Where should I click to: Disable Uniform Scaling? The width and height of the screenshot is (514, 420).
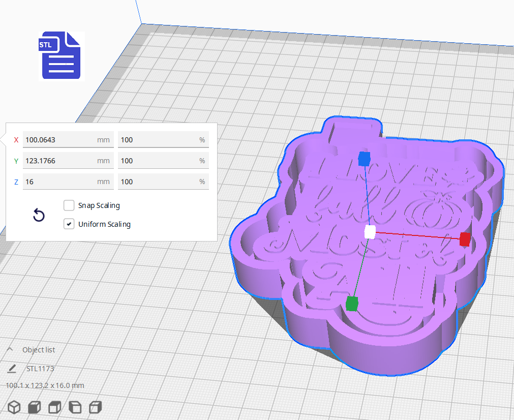click(x=69, y=224)
